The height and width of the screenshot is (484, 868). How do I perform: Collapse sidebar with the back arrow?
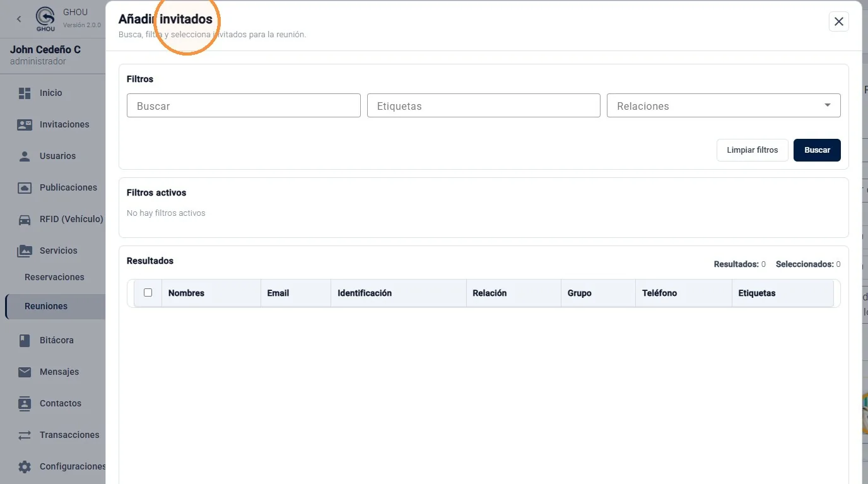(19, 19)
